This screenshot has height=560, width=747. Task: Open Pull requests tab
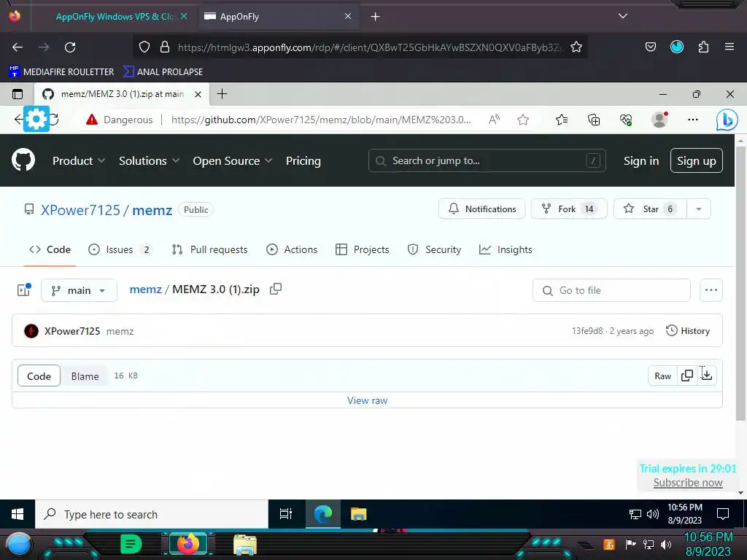coord(210,249)
